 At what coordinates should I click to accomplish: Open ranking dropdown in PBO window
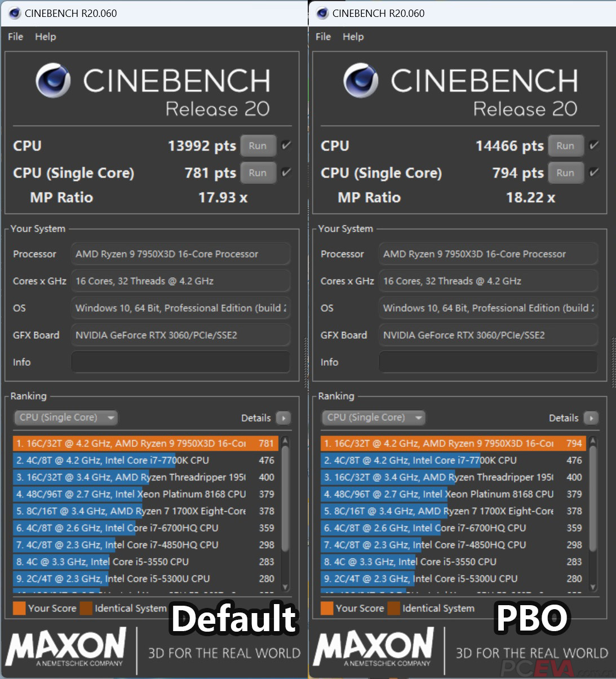tap(374, 418)
